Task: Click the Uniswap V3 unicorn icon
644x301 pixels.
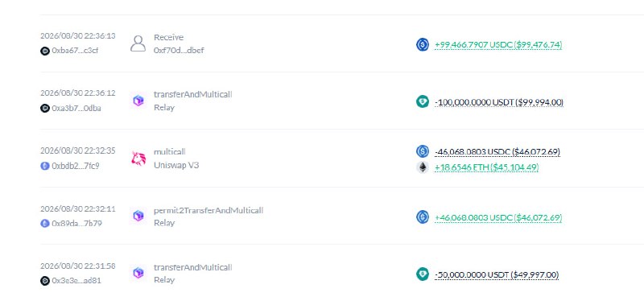Action: click(138, 159)
